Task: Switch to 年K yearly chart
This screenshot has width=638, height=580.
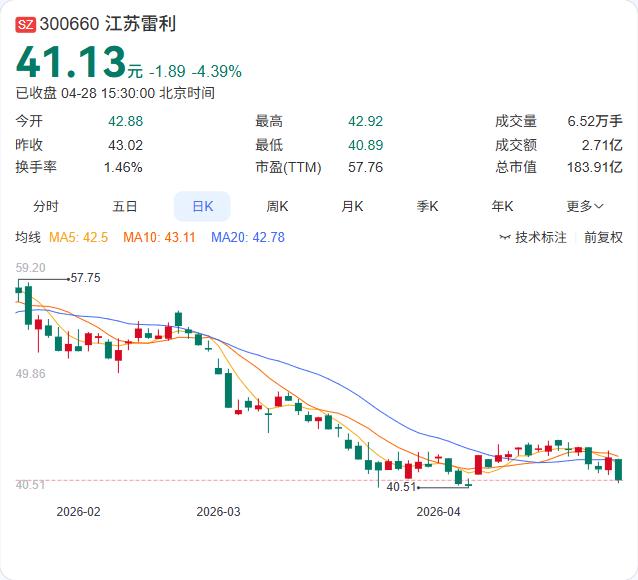Action: pyautogui.click(x=502, y=206)
